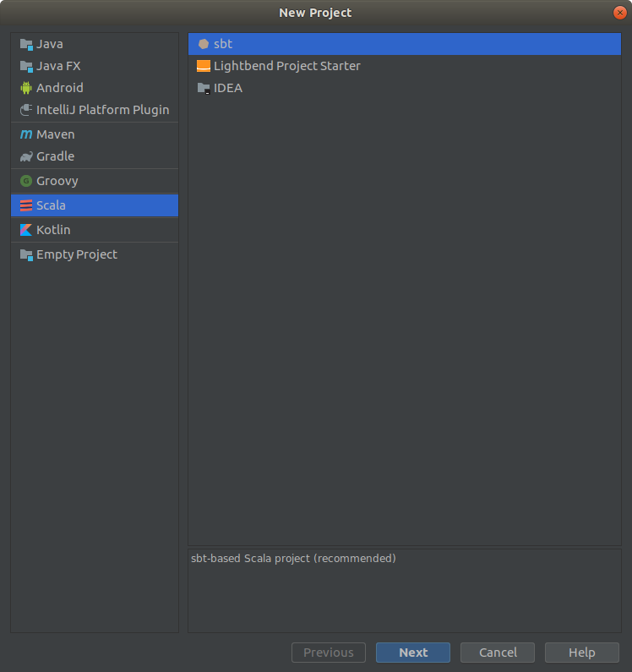Screen dimensions: 632x672
Task: Choose IntelliJ Platform Plugin label
Action: coord(103,110)
